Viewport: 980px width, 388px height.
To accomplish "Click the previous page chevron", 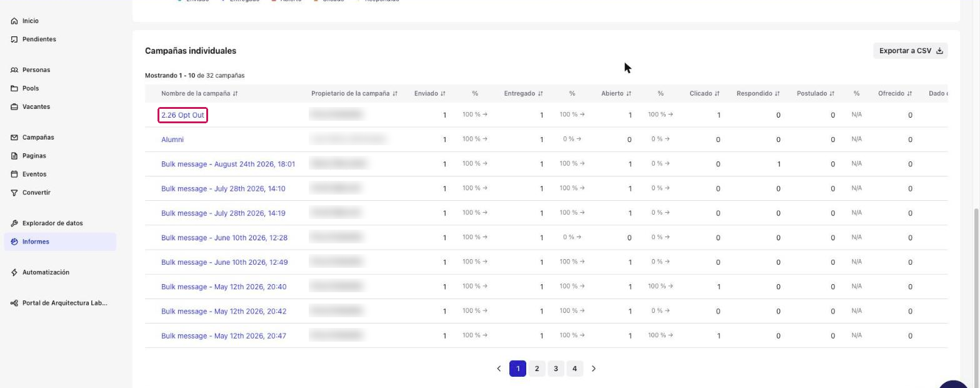I will point(499,369).
